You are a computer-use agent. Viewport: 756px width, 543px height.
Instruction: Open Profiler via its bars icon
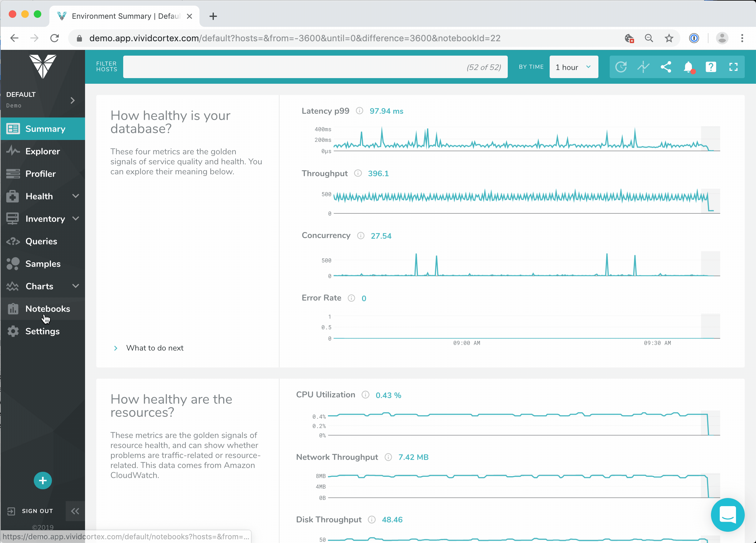click(13, 174)
